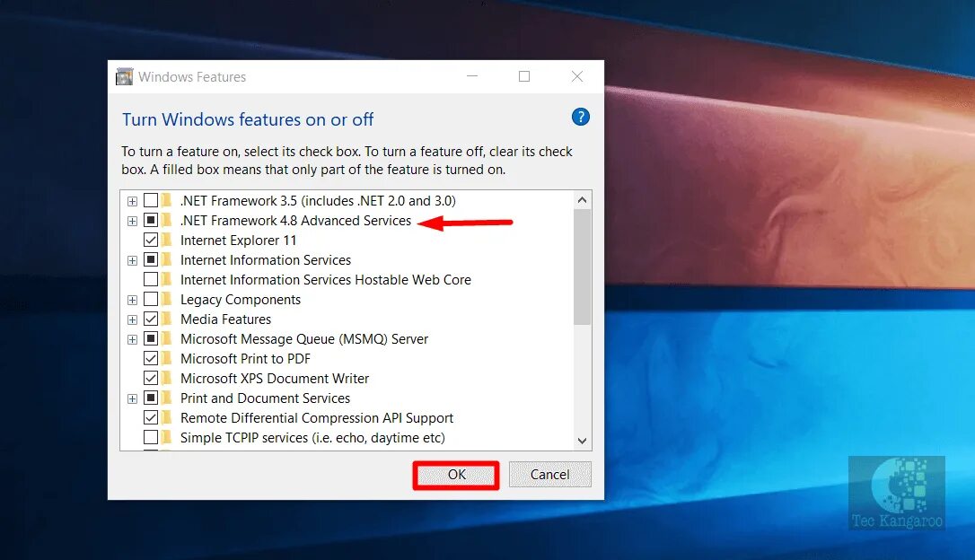
Task: Toggle Microsoft Message Queue (MSMQ) Server checkbox
Action: (151, 338)
